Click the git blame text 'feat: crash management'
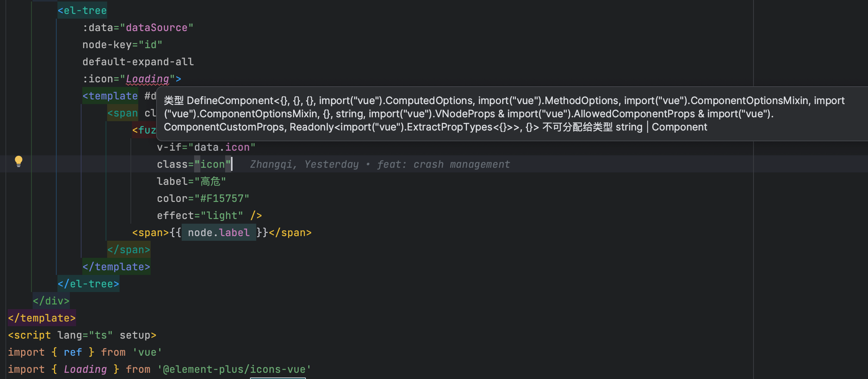Image resolution: width=868 pixels, height=379 pixels. (x=443, y=164)
